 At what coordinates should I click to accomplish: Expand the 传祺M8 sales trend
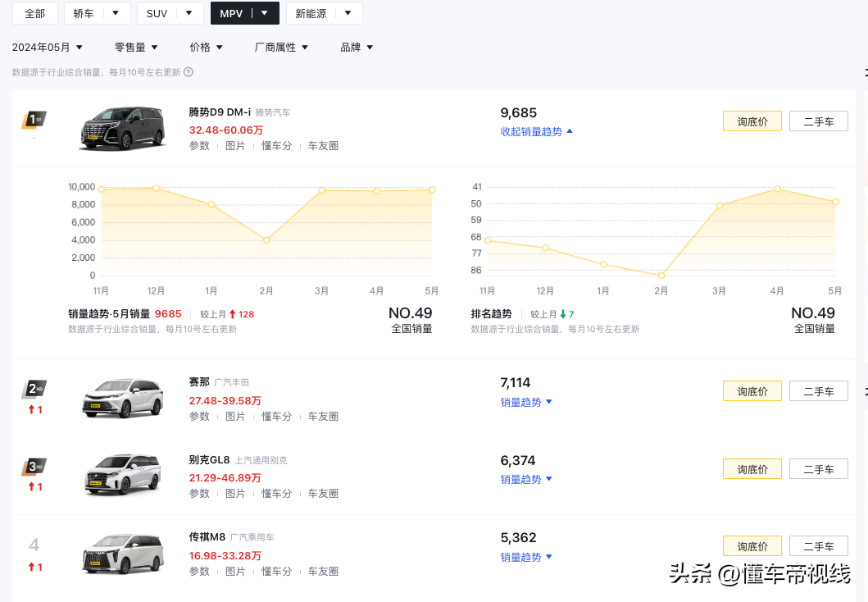[x=526, y=557]
